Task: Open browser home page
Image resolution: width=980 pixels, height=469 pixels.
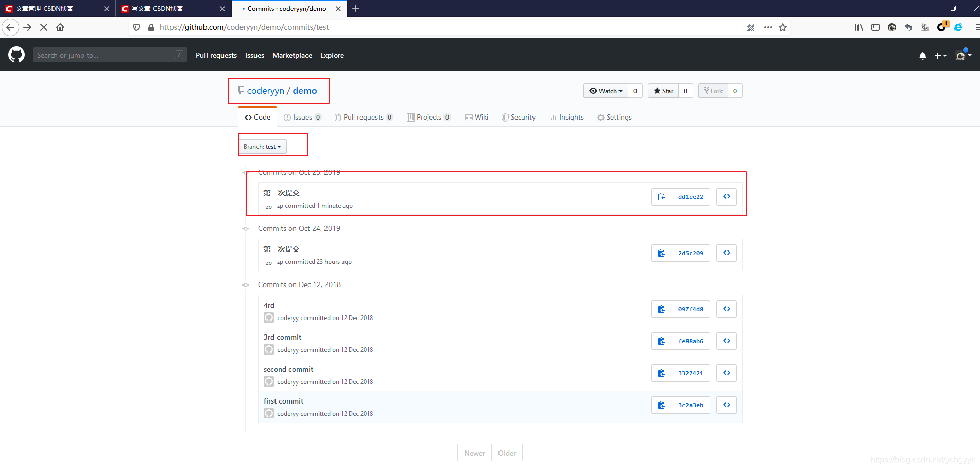Action: [x=60, y=27]
